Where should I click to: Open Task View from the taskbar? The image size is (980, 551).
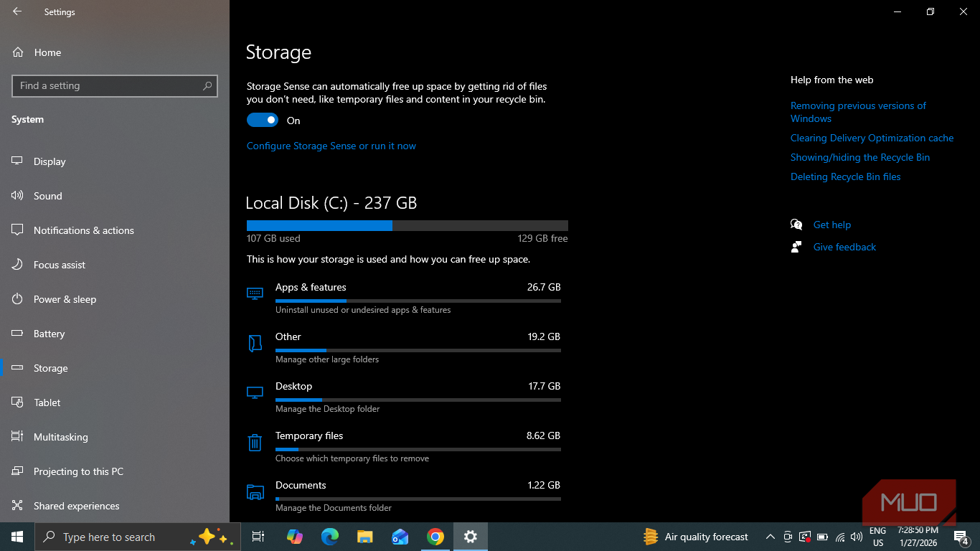click(258, 537)
